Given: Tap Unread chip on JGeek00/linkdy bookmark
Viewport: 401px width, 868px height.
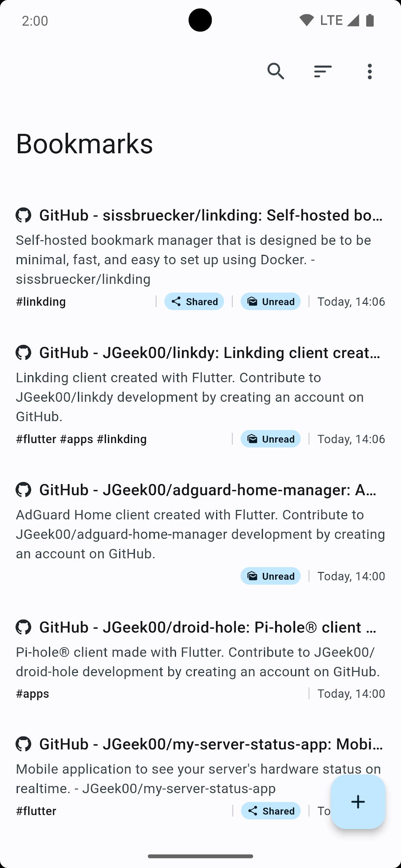Looking at the screenshot, I should pyautogui.click(x=271, y=439).
